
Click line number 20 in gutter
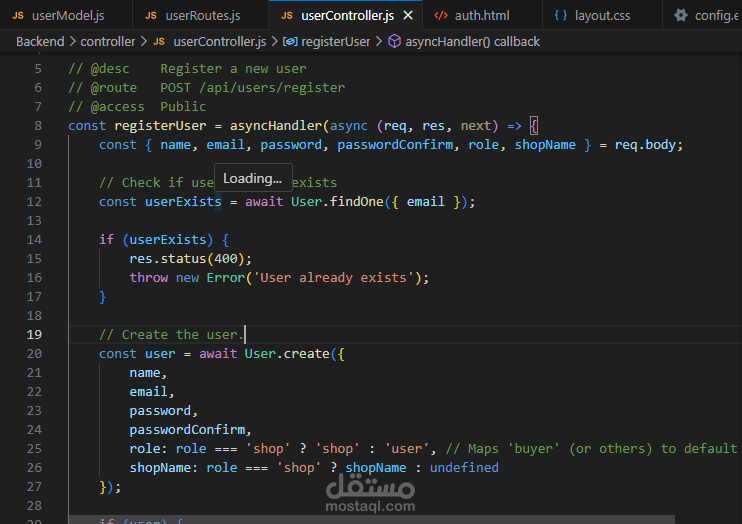(34, 354)
